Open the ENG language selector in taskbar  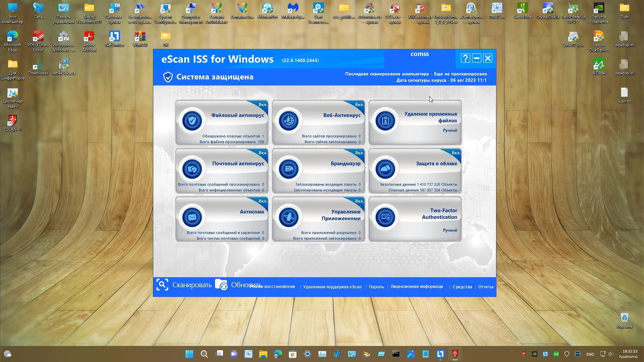(x=590, y=354)
